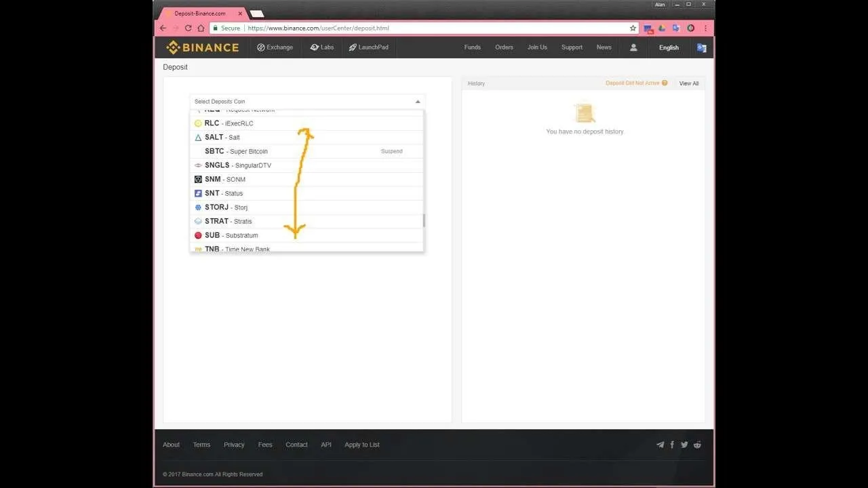Select SNT - Status coin
Screen dimensions: 868x488
point(307,193)
